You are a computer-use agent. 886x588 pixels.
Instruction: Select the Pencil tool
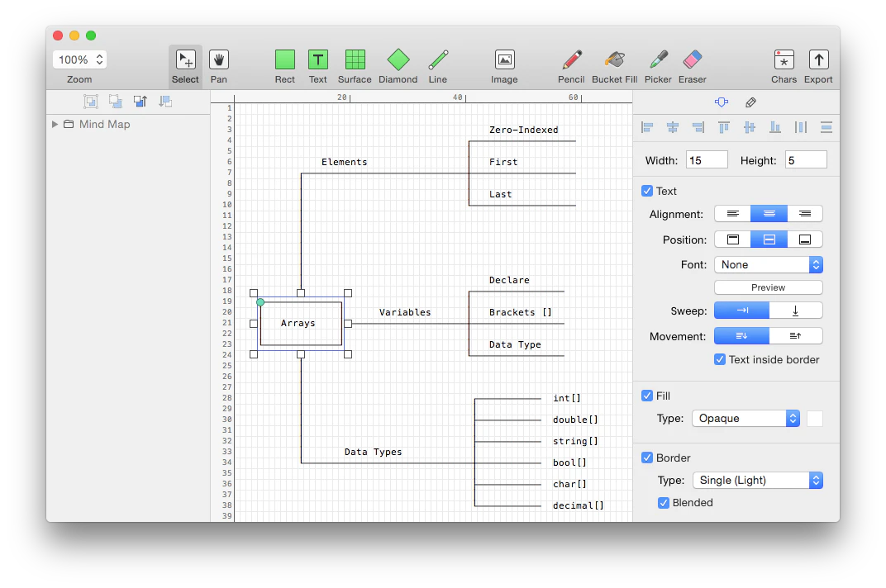[571, 60]
